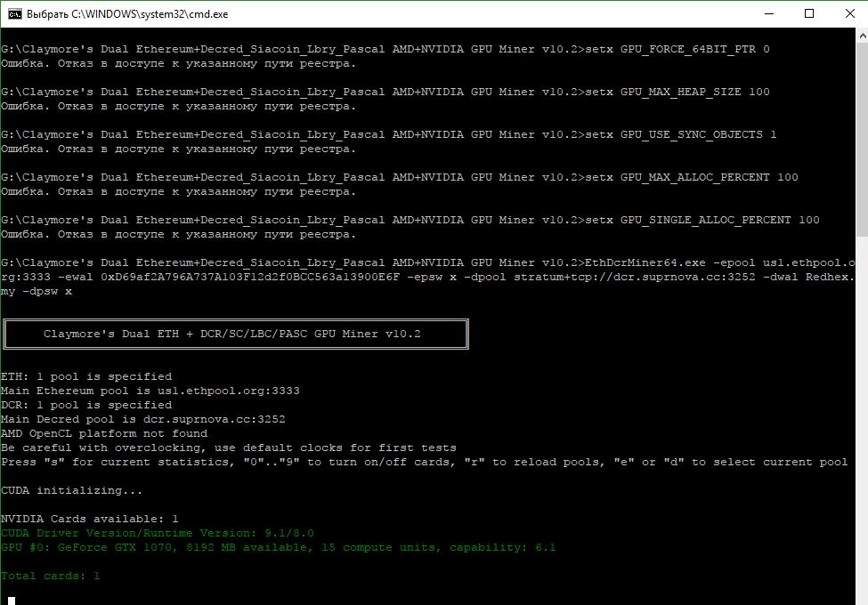Click the 'Press "s" for current statistics' line

(425, 463)
